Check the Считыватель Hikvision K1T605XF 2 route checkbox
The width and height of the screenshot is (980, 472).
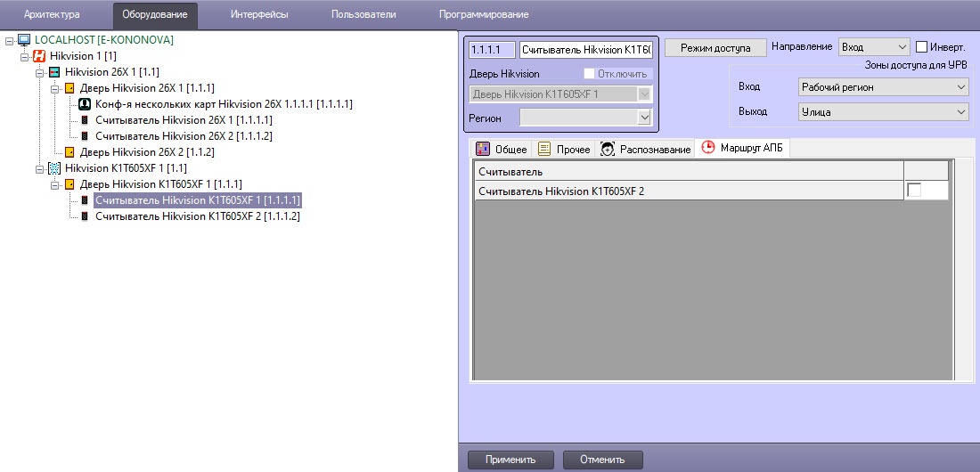(914, 191)
